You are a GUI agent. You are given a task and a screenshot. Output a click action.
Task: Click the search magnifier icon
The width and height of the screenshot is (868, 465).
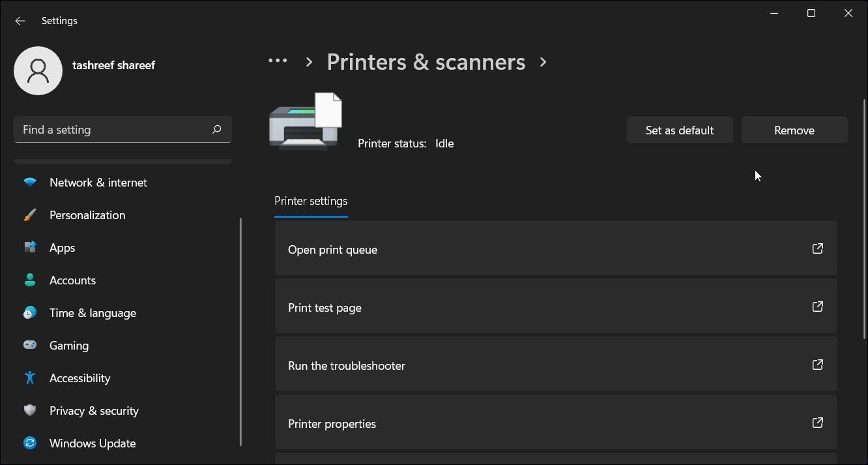(216, 129)
